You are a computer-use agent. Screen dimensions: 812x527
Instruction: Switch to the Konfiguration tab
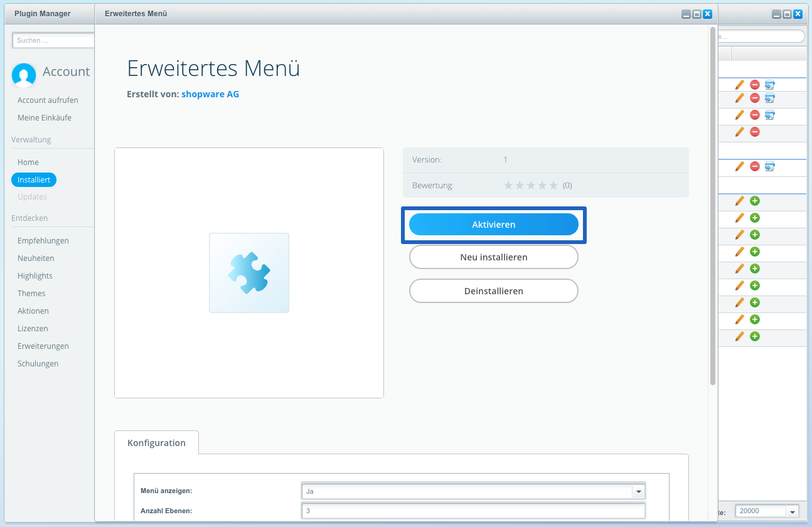(156, 442)
